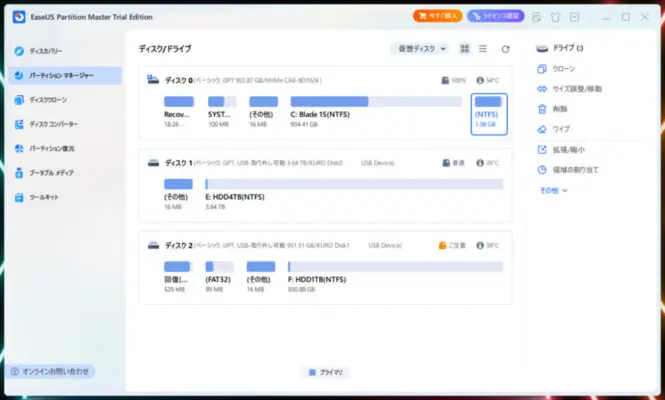
Task: Click the ディスク/ドライブ heading
Action: 165,49
